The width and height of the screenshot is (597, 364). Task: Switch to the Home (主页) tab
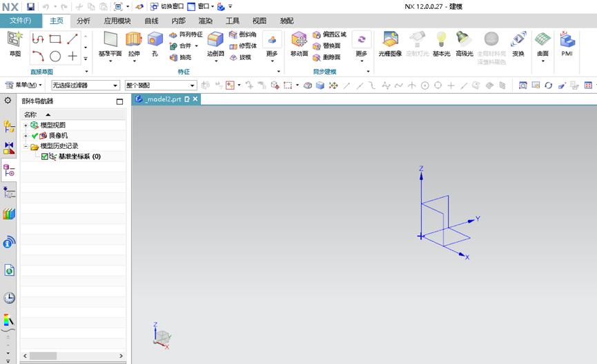[57, 21]
